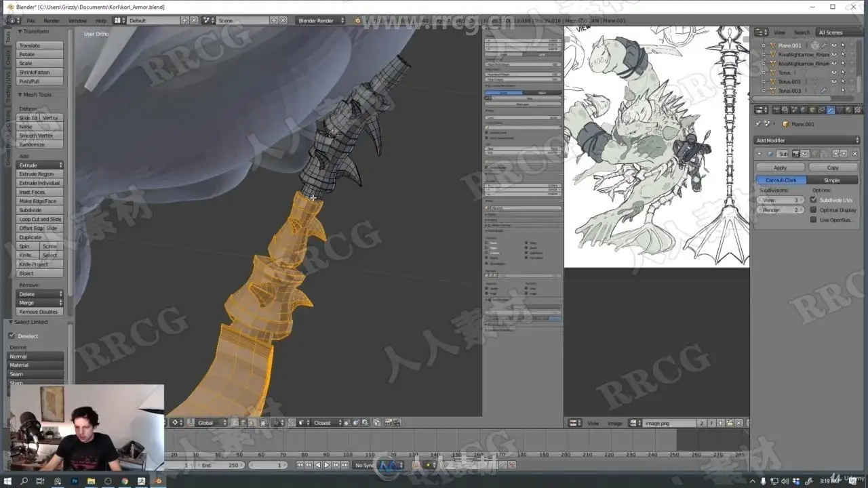Delete the Default screen layout with X icon
This screenshot has width=868, height=488.
pos(193,20)
